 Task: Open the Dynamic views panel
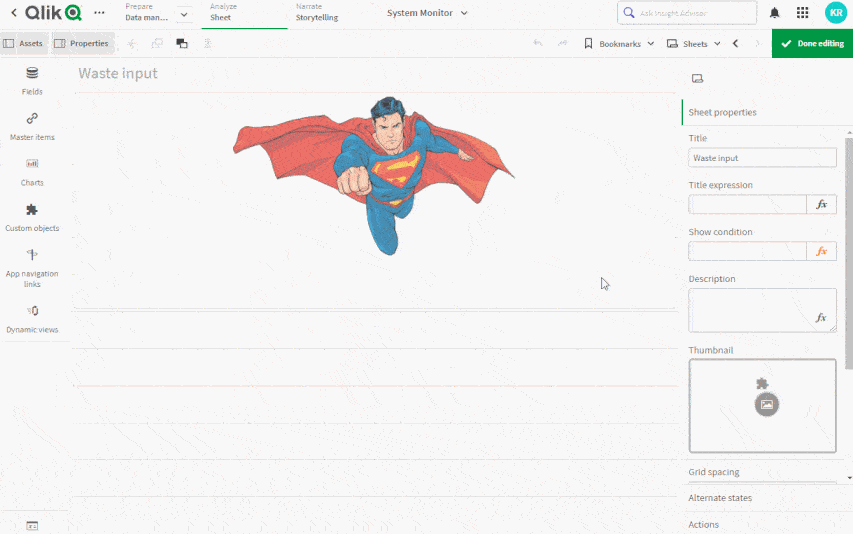[x=32, y=319]
